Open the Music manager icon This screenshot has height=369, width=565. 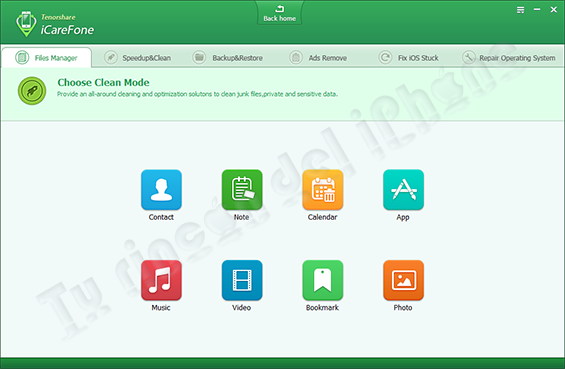(x=161, y=280)
